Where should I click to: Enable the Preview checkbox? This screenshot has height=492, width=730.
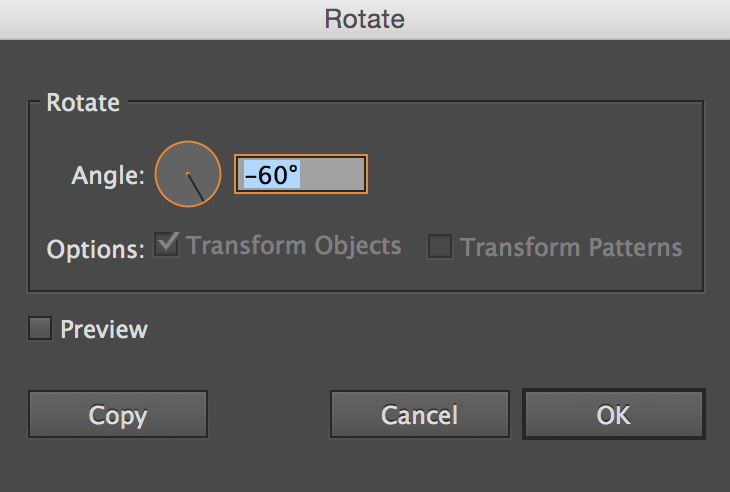tap(40, 328)
